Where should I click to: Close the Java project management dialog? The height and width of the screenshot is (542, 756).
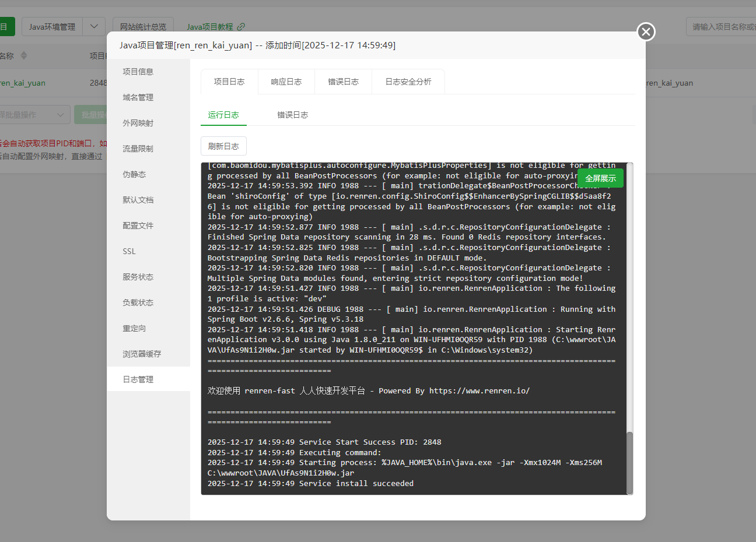click(646, 31)
